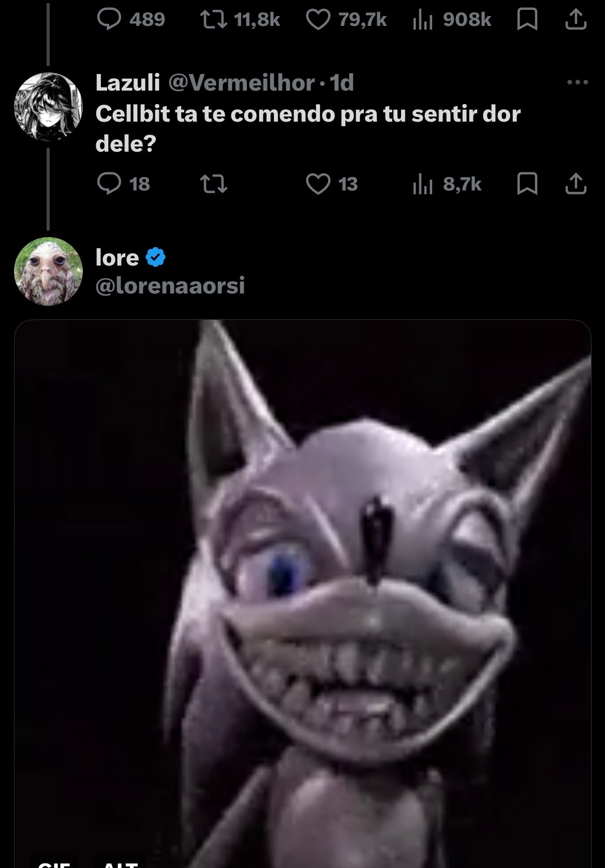The image size is (605, 868).
Task: Repost Lazuli's reply
Action: (214, 184)
